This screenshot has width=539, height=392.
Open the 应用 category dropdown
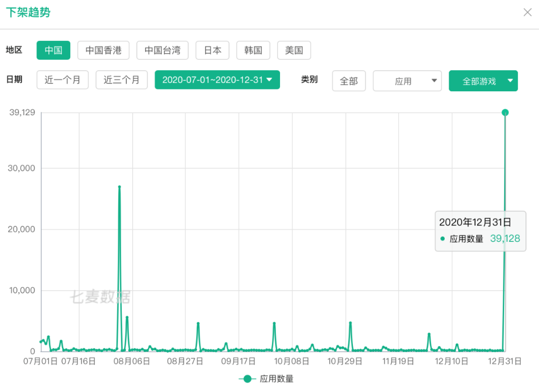[407, 81]
